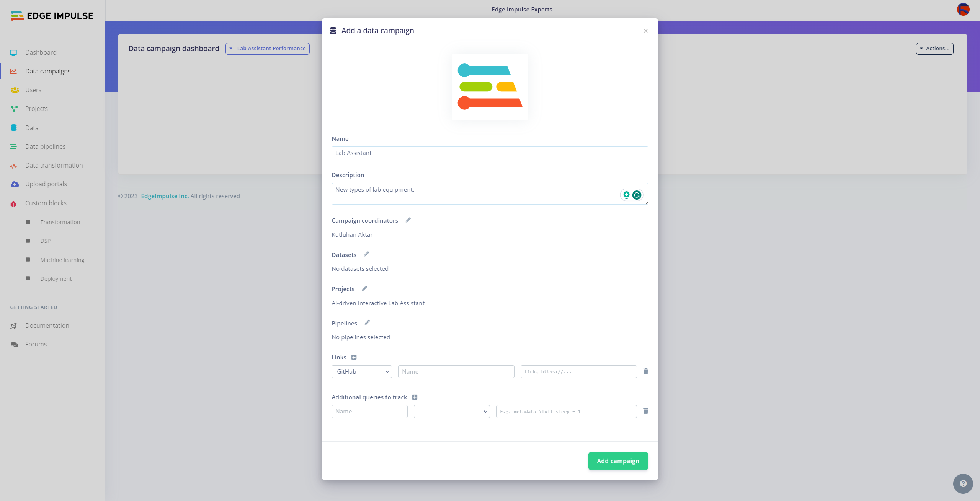Viewport: 980px width, 501px height.
Task: Follow the EdgeImpulse Inc. footer link
Action: coord(165,196)
